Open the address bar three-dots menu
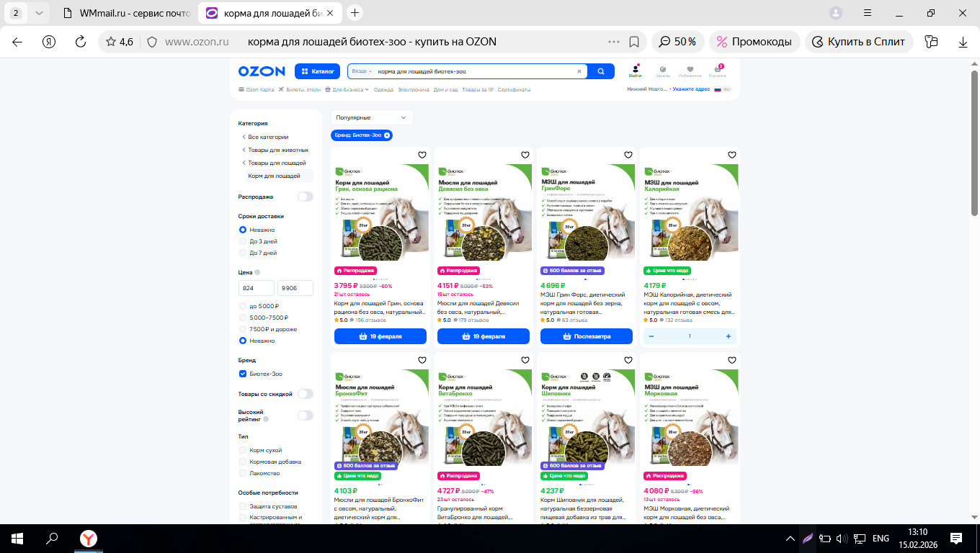The height and width of the screenshot is (553, 980). (x=614, y=42)
